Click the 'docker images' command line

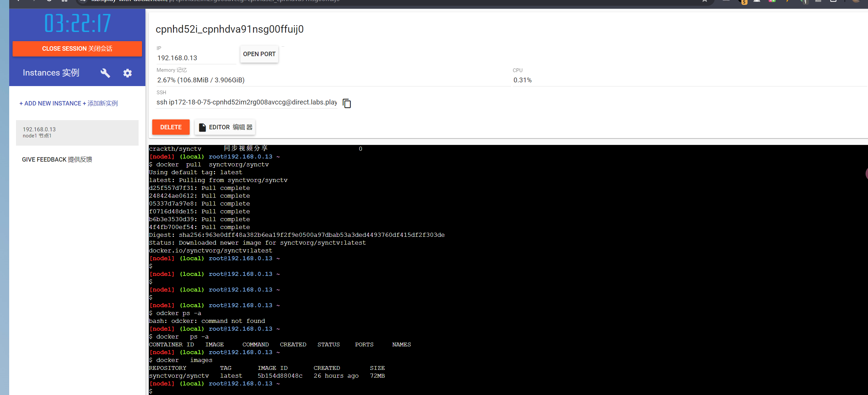[x=181, y=360]
